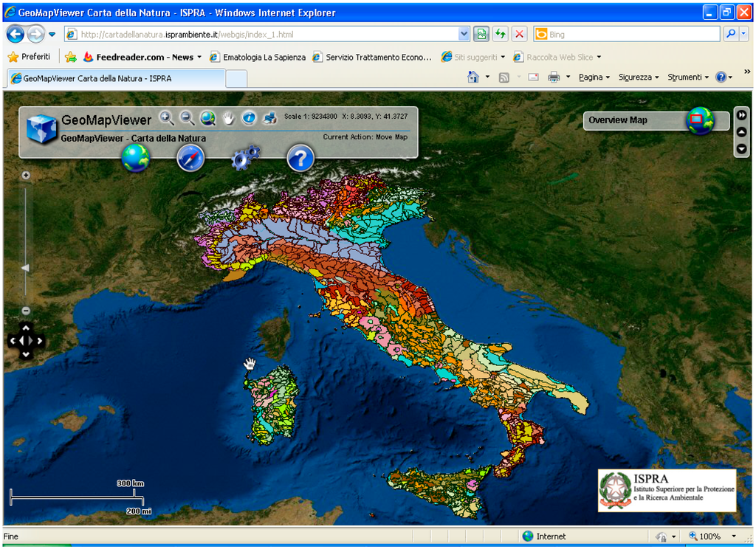Activate the pan hand tool
756x549 pixels.
(229, 118)
